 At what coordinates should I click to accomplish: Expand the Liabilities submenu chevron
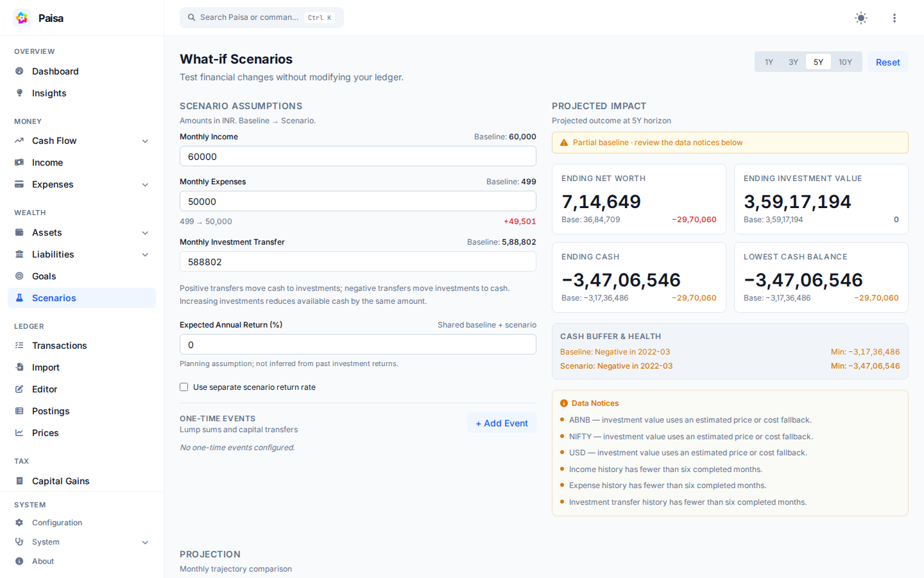coord(145,255)
